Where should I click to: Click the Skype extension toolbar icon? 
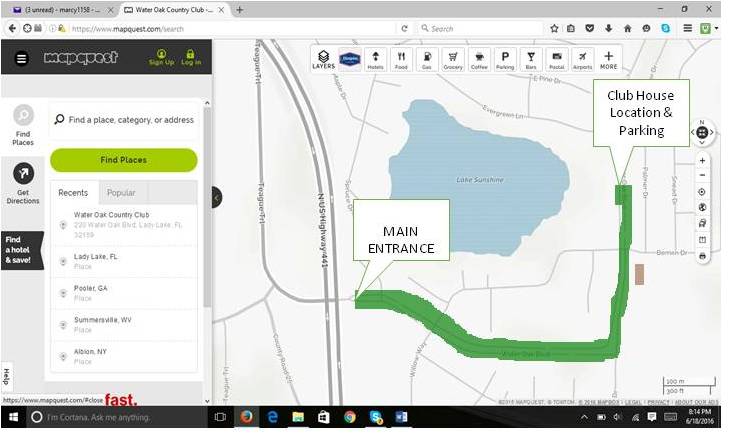pyautogui.click(x=666, y=28)
